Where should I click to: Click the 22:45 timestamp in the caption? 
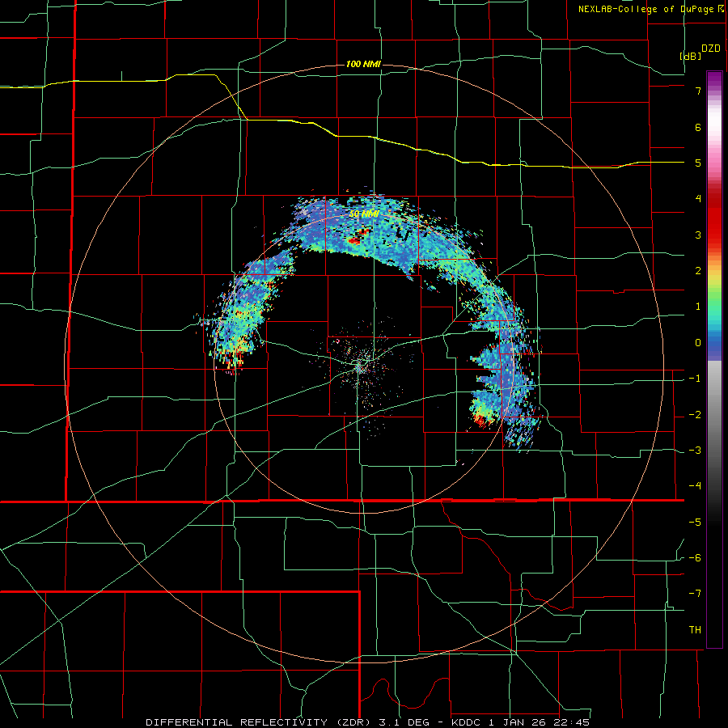pos(573,722)
